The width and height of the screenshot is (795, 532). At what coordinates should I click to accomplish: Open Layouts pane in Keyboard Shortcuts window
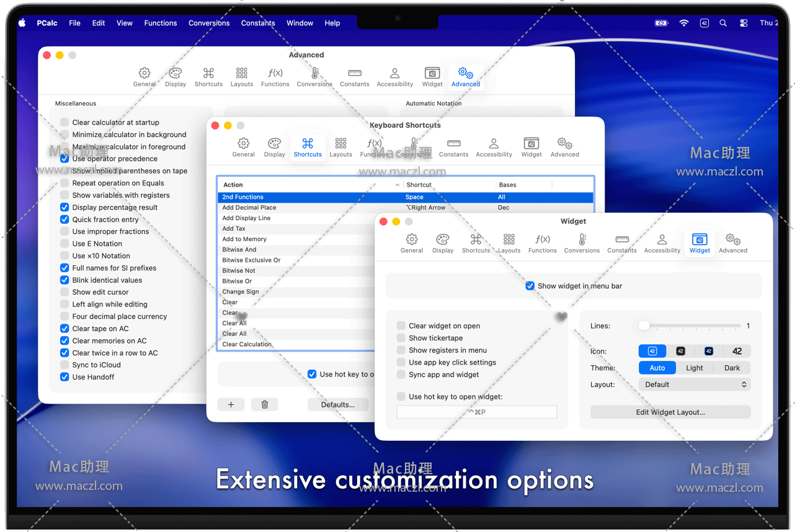click(x=340, y=147)
